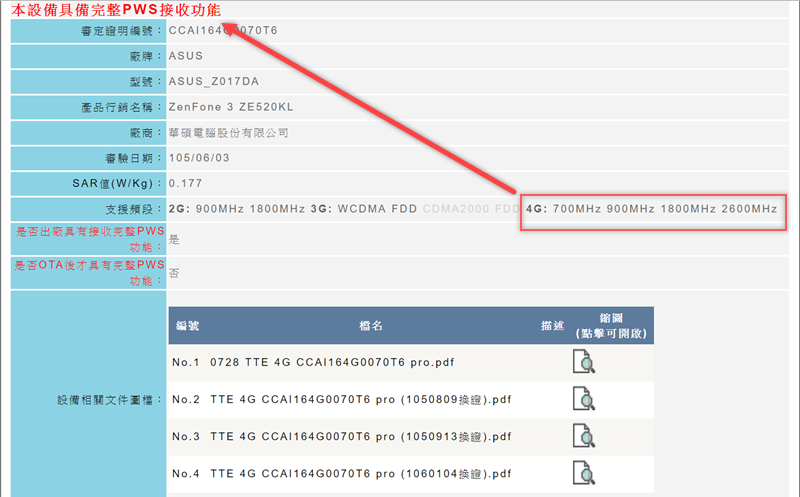Select certificate number CCAI164G0070T6 value
This screenshot has width=800, height=497.
[223, 31]
